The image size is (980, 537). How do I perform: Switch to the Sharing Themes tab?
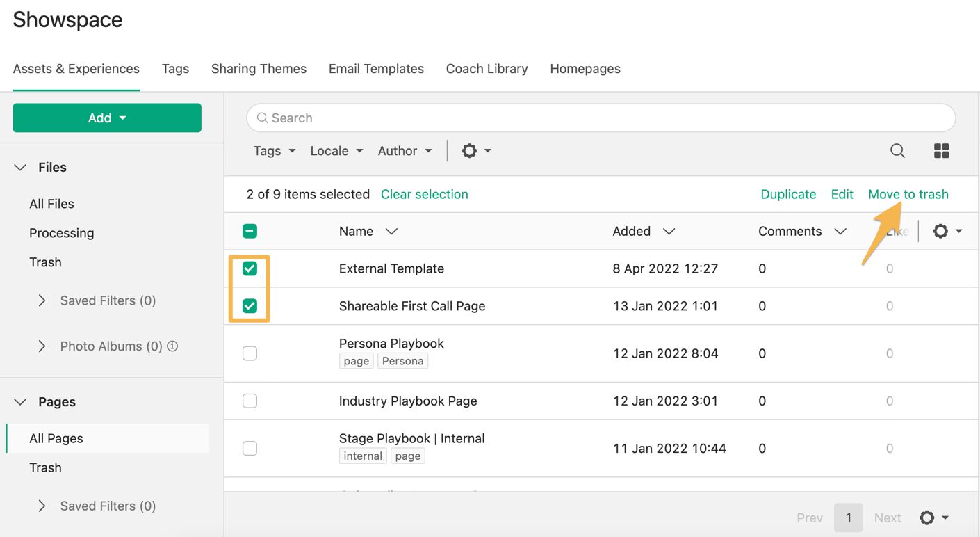259,69
